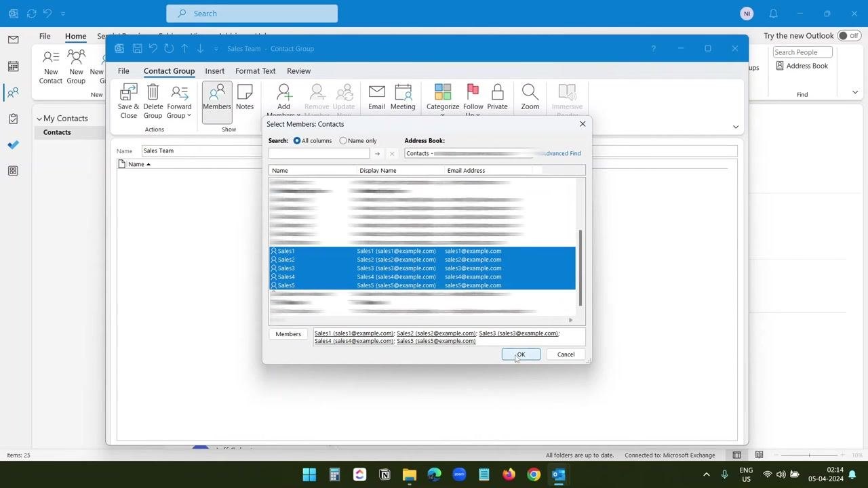This screenshot has height=488, width=868.
Task: Click the members list text field
Action: (x=448, y=337)
